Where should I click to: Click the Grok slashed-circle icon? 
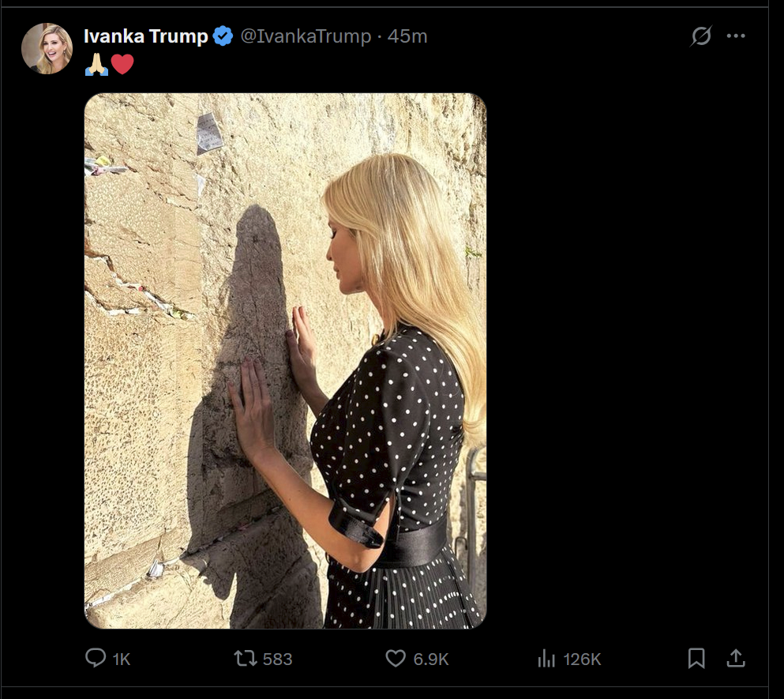click(701, 36)
